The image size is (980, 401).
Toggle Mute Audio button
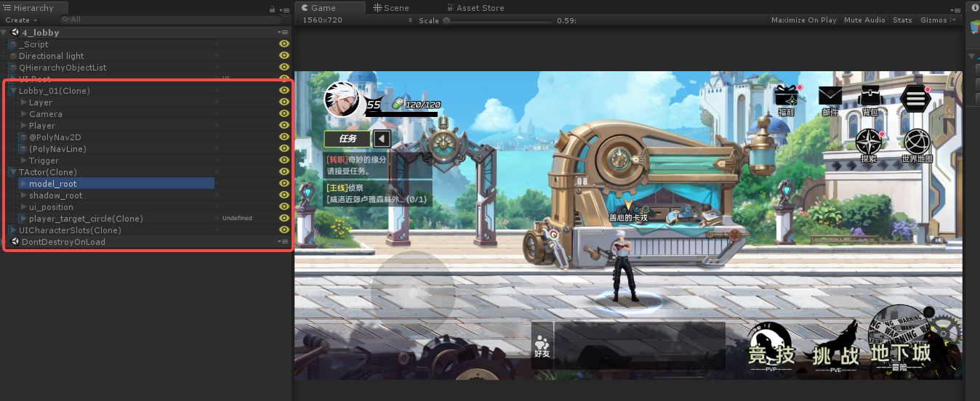point(864,20)
